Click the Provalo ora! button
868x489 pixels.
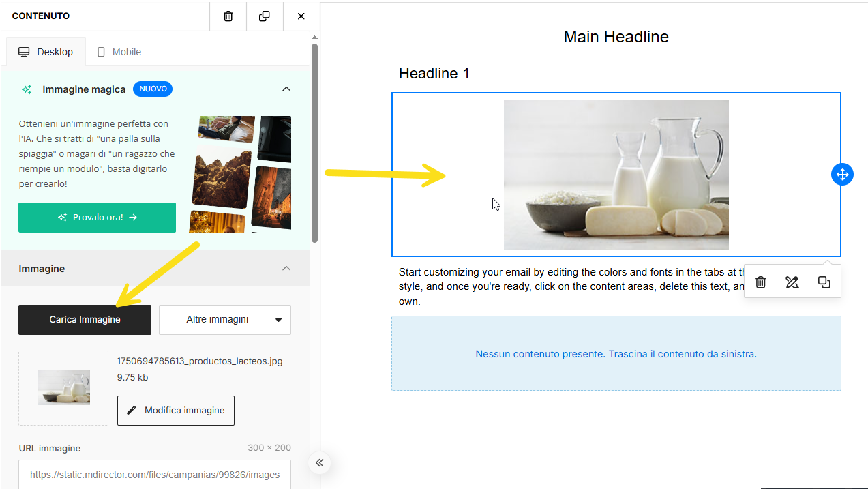tap(97, 218)
